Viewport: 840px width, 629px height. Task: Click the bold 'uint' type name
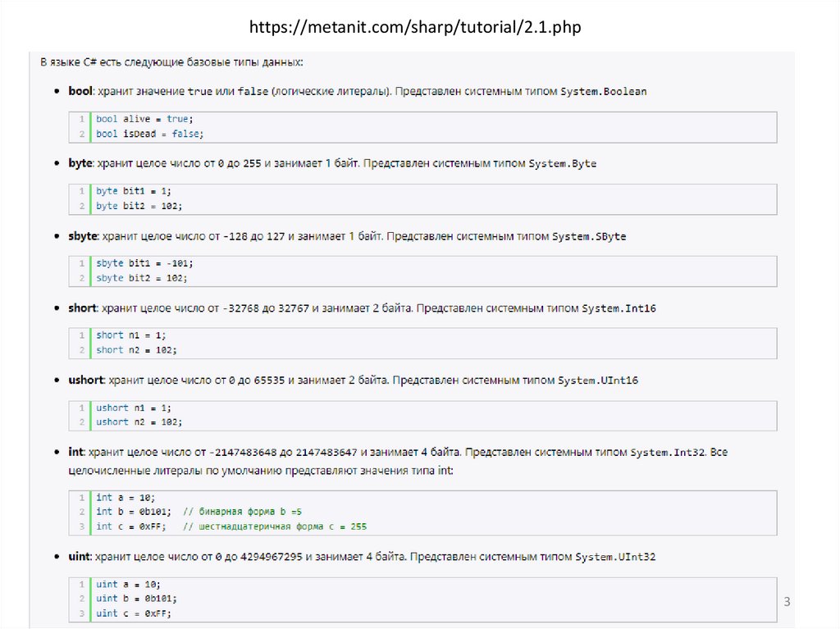(80, 557)
